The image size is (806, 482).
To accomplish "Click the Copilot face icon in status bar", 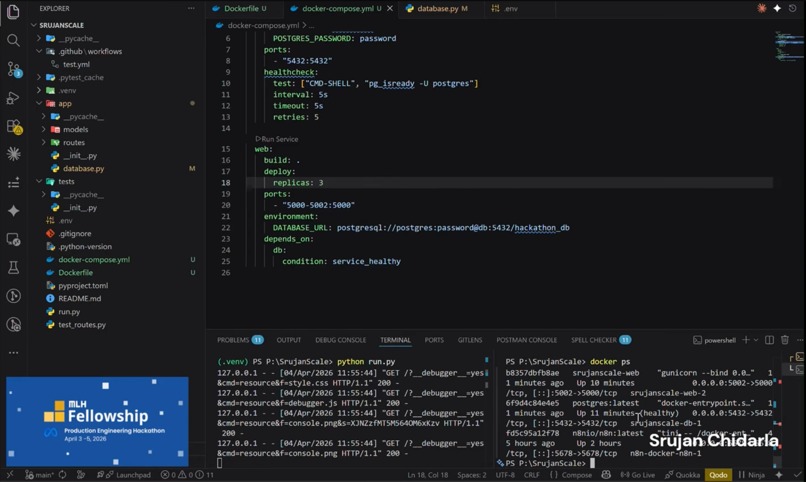I will click(606, 475).
